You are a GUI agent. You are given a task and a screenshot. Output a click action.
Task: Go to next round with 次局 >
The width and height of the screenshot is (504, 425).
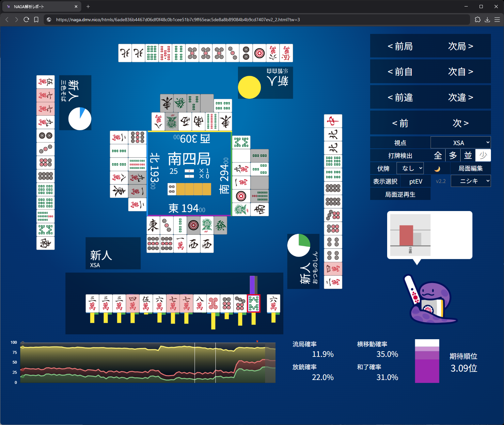point(460,46)
